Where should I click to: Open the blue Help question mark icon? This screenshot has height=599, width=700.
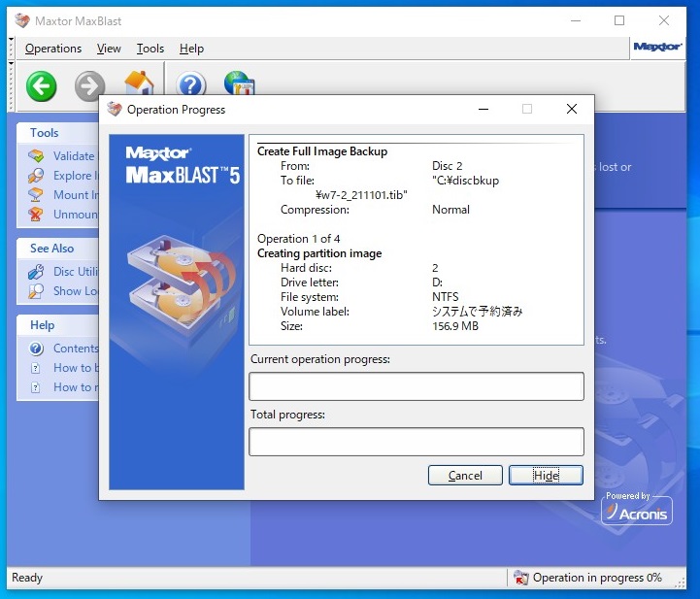click(191, 83)
